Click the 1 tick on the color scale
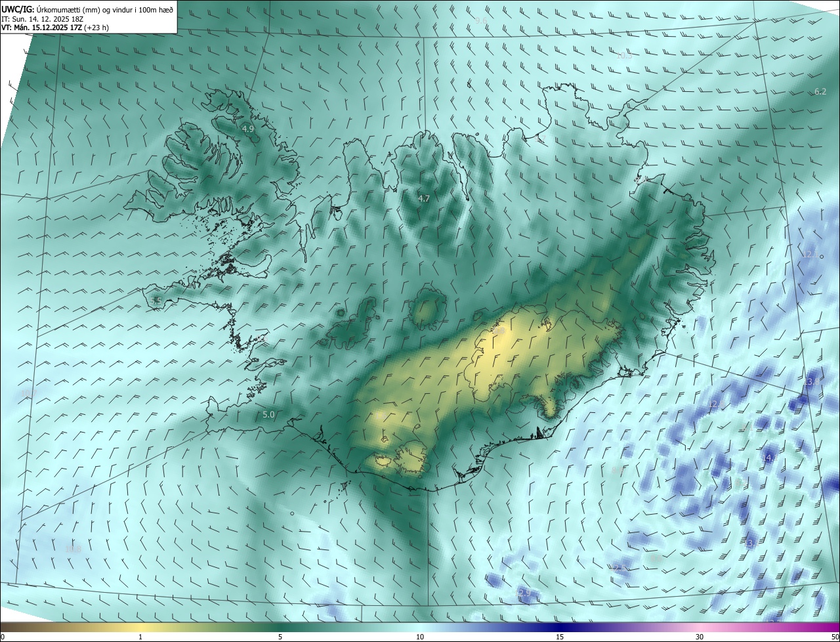 click(x=140, y=637)
